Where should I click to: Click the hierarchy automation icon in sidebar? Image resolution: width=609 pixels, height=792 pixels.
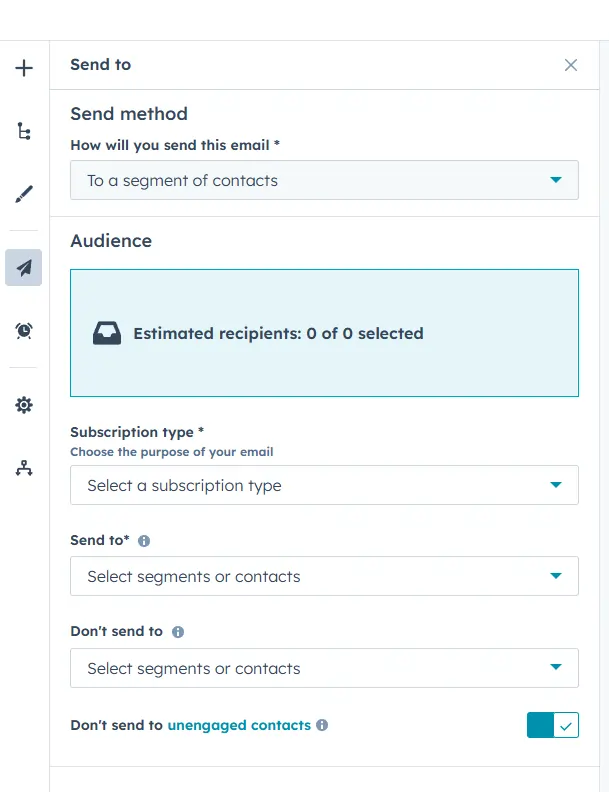pyautogui.click(x=24, y=467)
